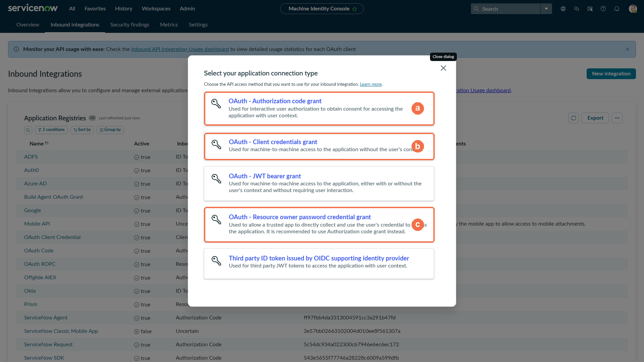Open the ServiceNow Request record
Viewport: 644px width, 362px height.
pyautogui.click(x=48, y=345)
